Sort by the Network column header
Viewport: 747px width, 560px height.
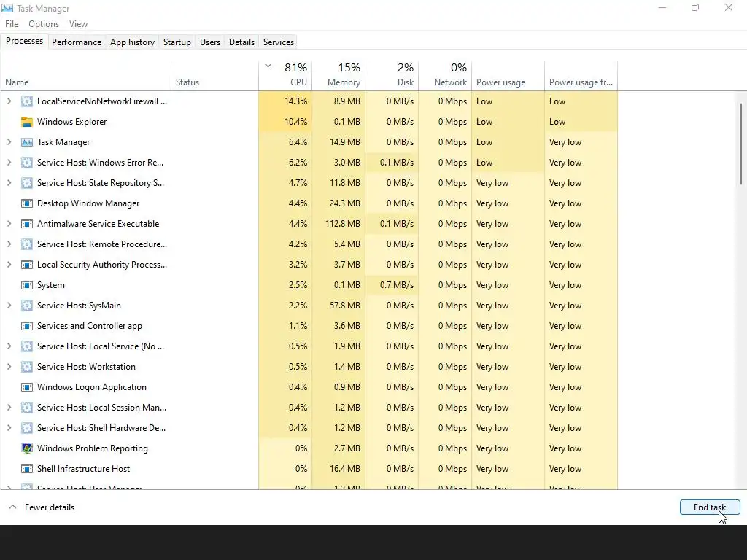(x=446, y=75)
